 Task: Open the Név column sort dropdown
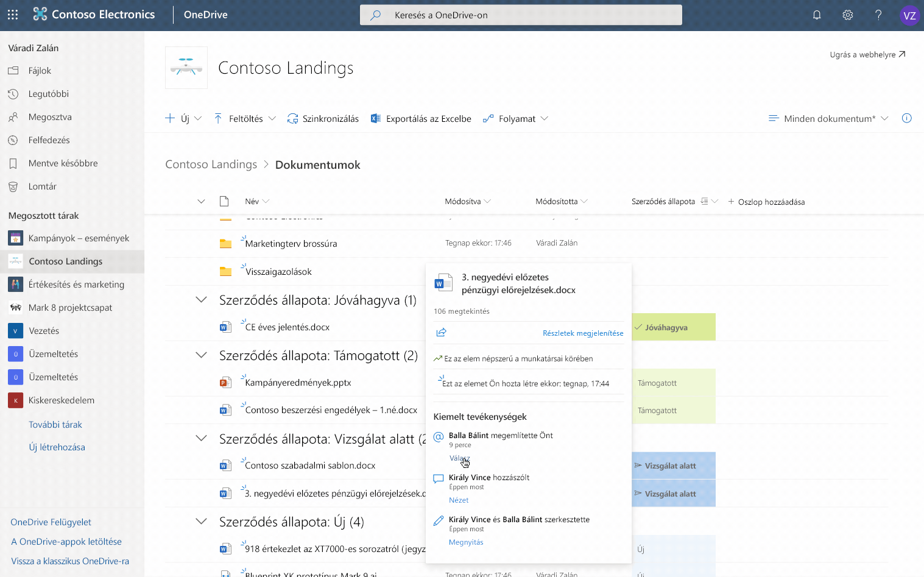(257, 202)
